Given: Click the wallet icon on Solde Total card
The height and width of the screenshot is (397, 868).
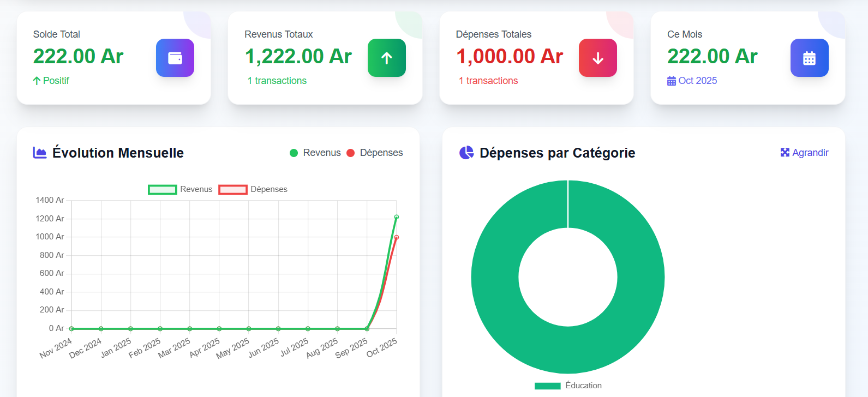Looking at the screenshot, I should pyautogui.click(x=175, y=58).
